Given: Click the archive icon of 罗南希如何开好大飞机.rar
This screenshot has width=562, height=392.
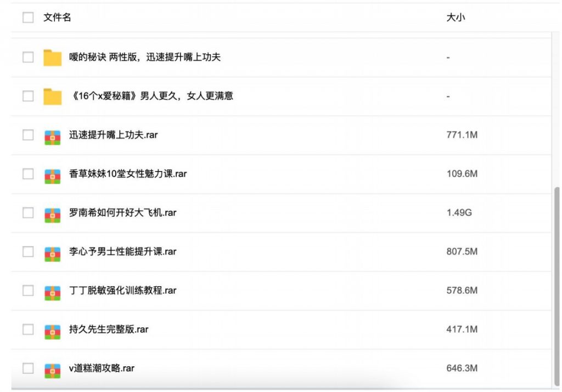Looking at the screenshot, I should click(x=52, y=215).
